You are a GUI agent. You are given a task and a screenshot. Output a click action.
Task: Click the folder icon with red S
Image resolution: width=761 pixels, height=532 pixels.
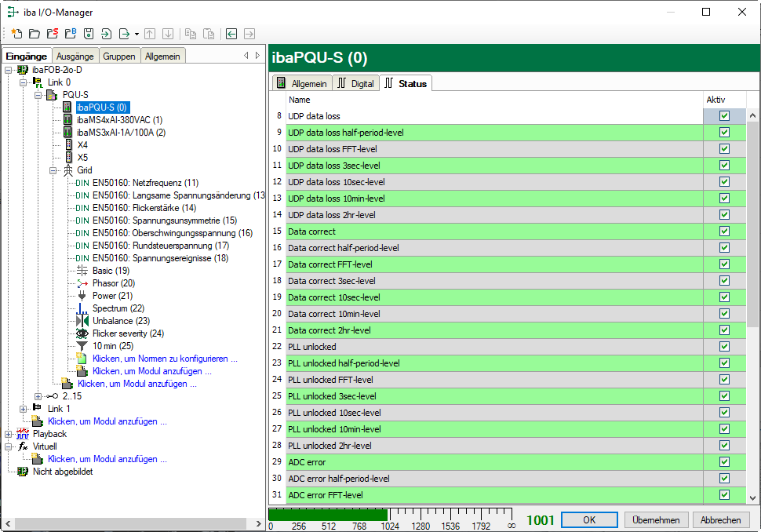coord(53,34)
